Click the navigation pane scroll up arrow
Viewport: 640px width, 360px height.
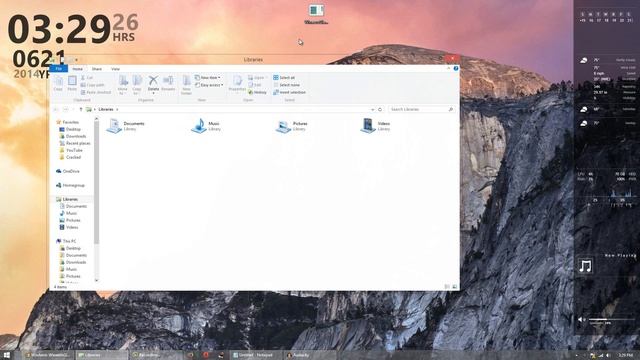click(x=96, y=119)
